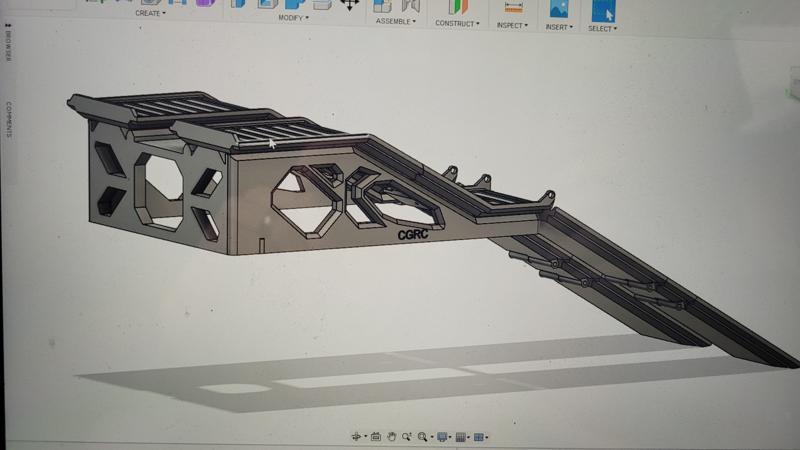
Task: Select the Pan hand tool
Action: tap(391, 436)
